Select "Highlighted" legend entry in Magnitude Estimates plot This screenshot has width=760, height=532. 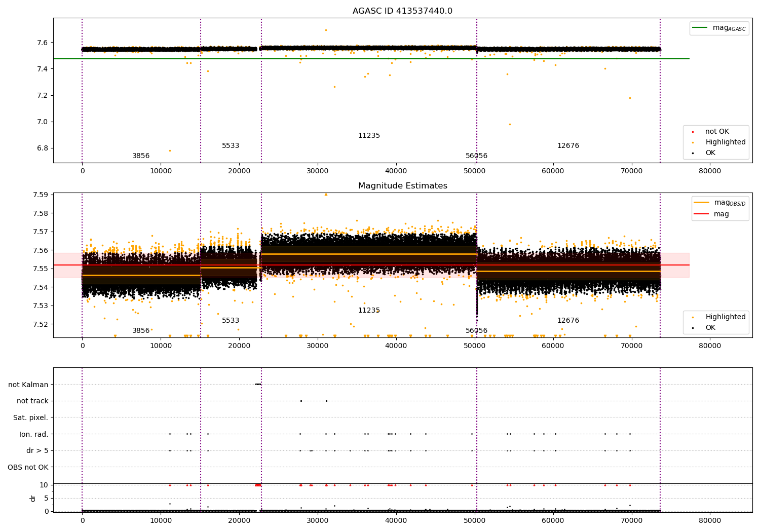(725, 317)
